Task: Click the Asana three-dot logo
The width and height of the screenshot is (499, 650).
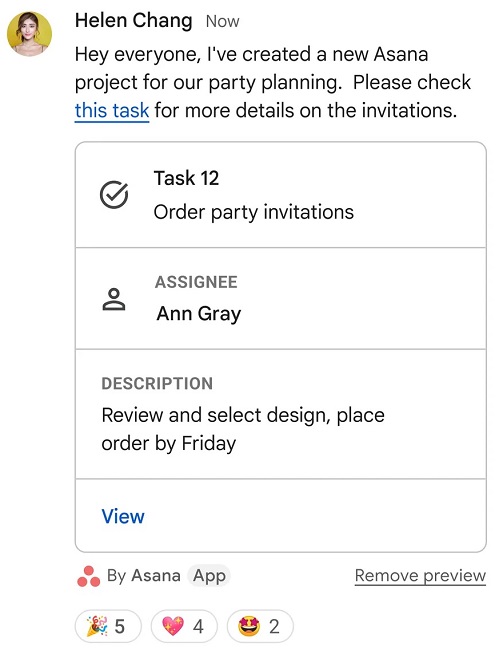Action: tap(88, 576)
